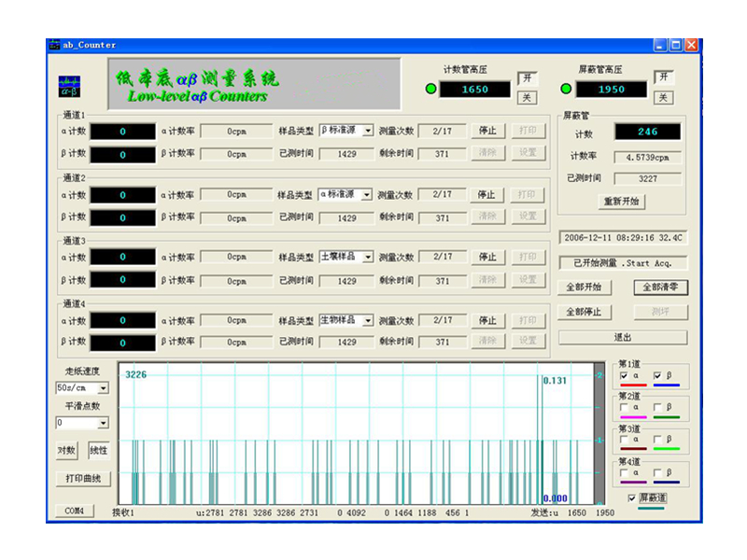Click the 0.131 marker on the chart
The height and width of the screenshot is (560, 747).
(555, 381)
